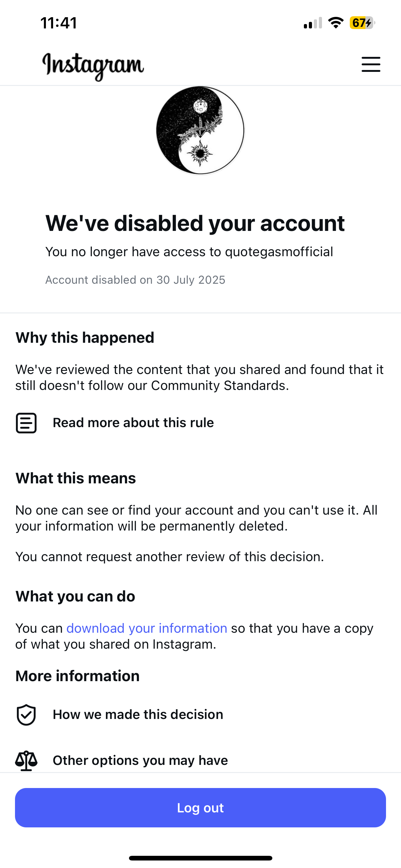Select the Why this happened heading
Image resolution: width=401 pixels, height=868 pixels.
tap(85, 337)
